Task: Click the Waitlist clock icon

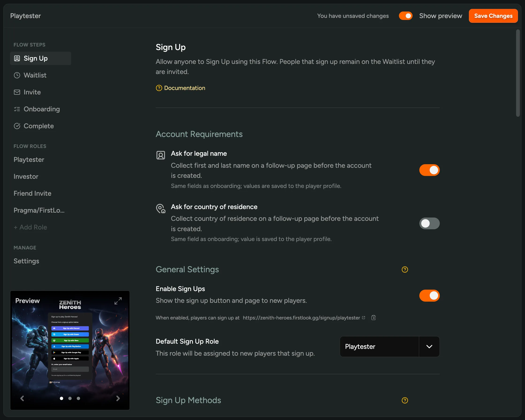Action: click(17, 75)
